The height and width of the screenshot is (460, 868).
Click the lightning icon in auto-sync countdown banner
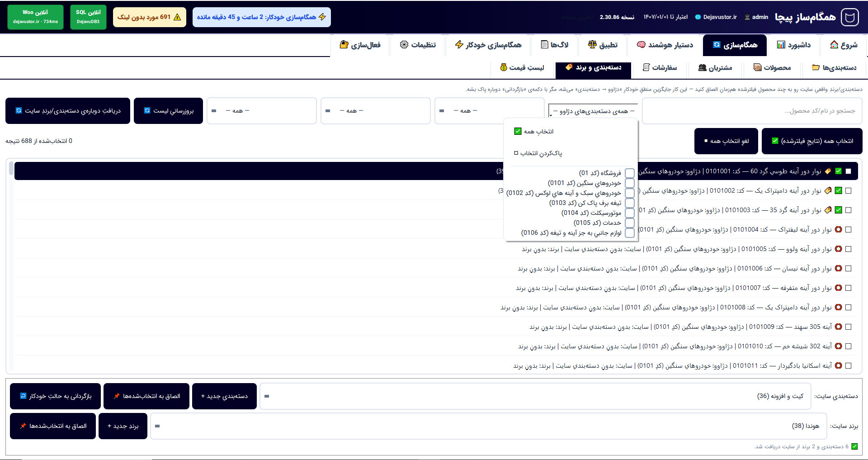(x=322, y=17)
